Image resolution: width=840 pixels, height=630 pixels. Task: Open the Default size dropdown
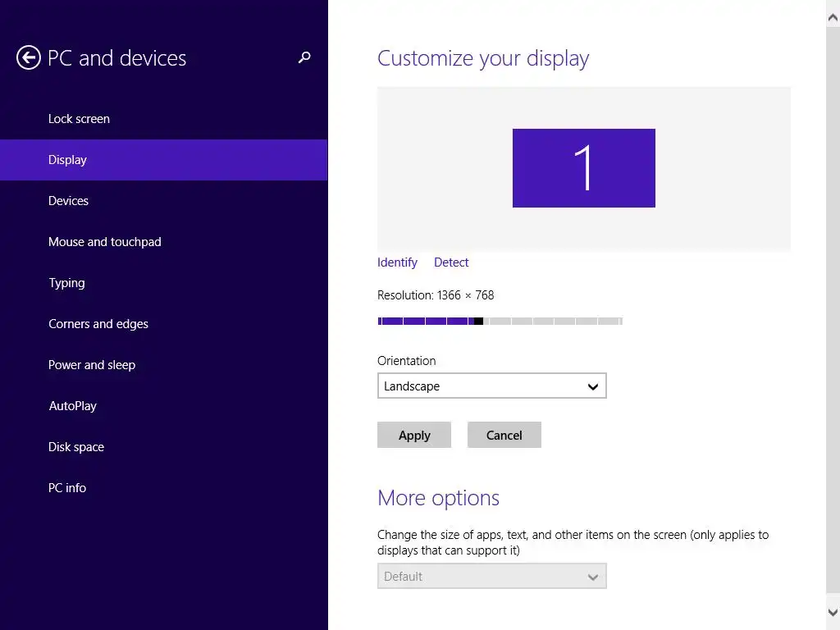pyautogui.click(x=492, y=577)
